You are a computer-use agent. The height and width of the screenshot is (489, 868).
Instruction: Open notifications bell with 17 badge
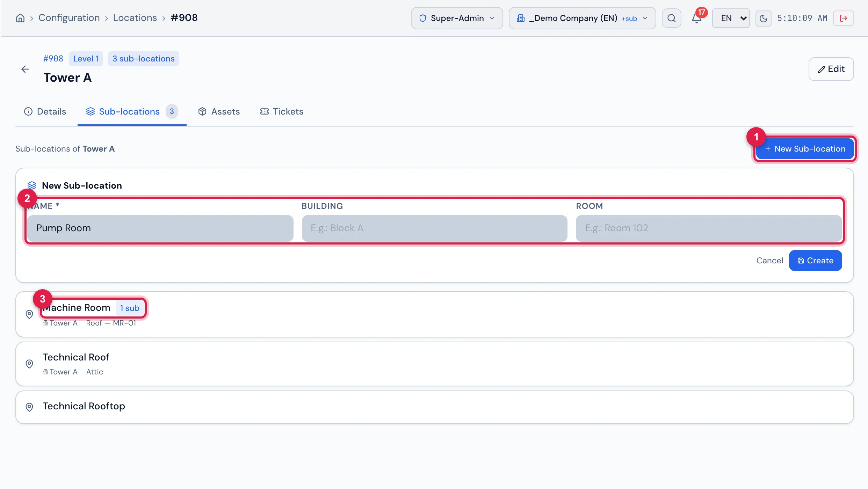(x=697, y=18)
